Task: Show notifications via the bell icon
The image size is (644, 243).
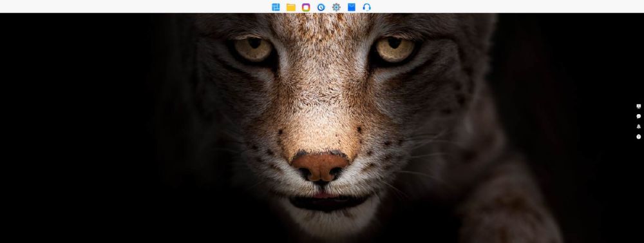Action: pyautogui.click(x=639, y=126)
